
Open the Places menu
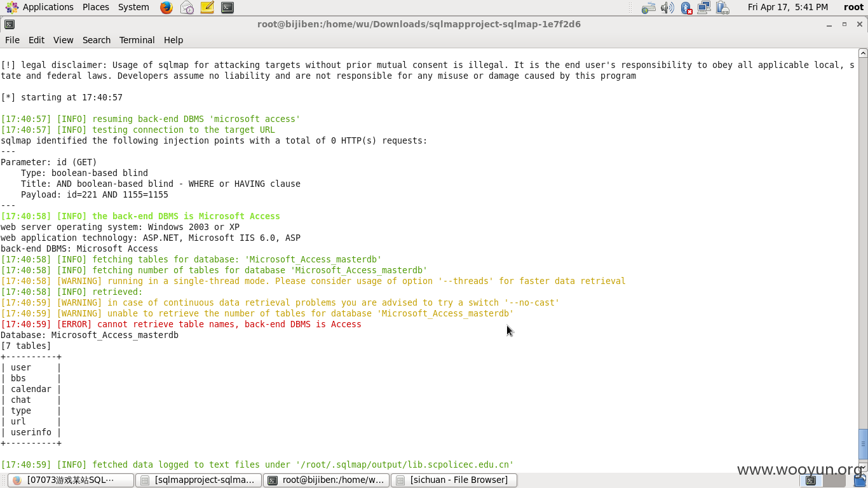(x=96, y=7)
